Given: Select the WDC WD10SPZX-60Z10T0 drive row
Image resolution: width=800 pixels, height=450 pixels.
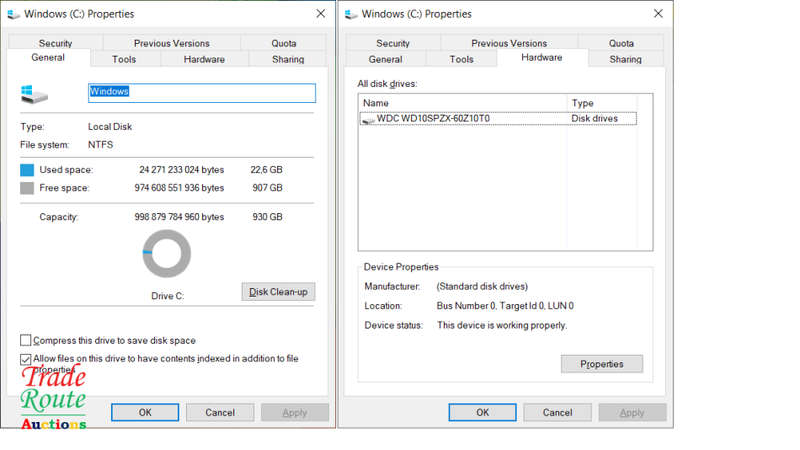Looking at the screenshot, I should coord(498,119).
